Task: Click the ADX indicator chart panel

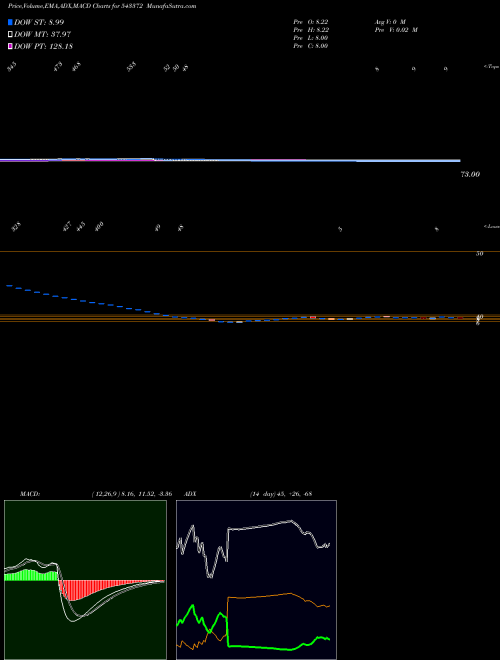Action: (x=256, y=580)
